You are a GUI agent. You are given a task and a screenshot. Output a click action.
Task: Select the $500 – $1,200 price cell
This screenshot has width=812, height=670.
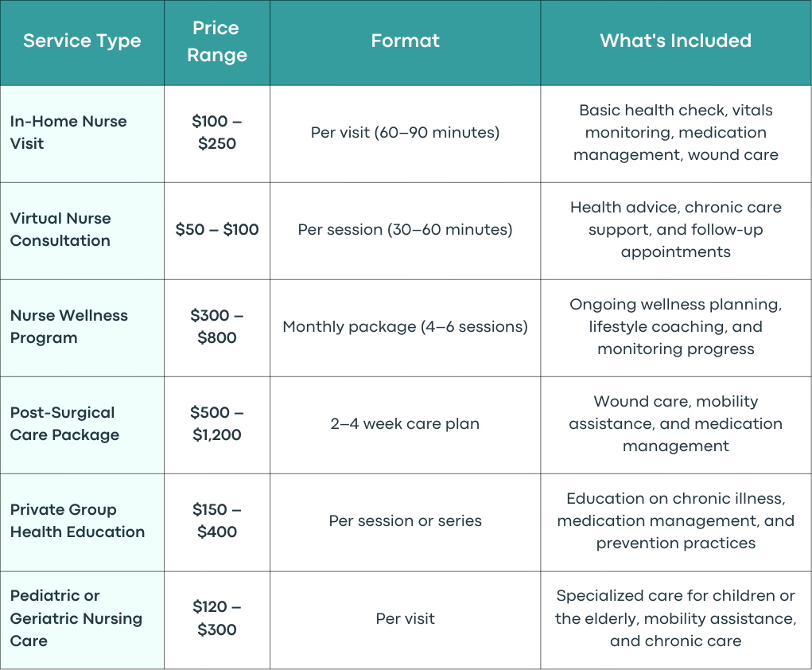pyautogui.click(x=216, y=424)
